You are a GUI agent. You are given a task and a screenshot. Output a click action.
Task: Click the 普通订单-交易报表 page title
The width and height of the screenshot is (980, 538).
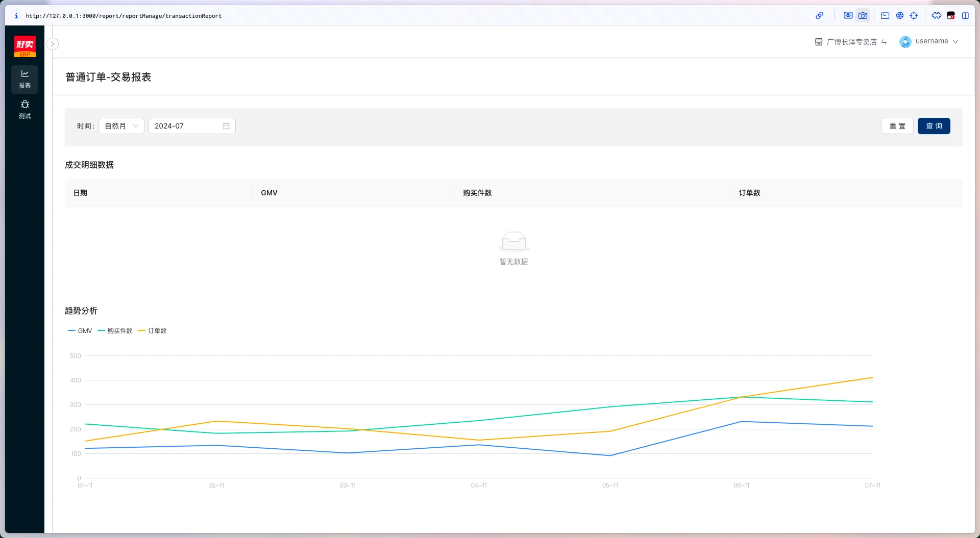pos(108,77)
